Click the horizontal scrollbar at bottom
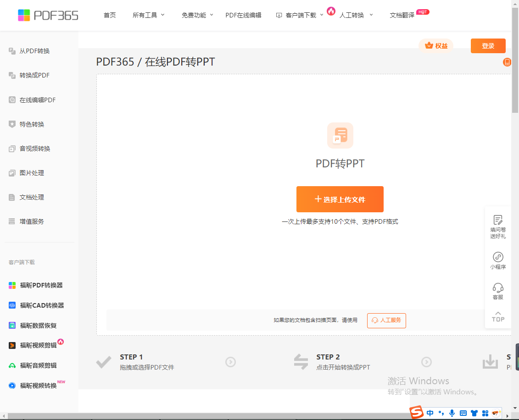Viewport: 519px width, 420px height. pyautogui.click(x=208, y=416)
